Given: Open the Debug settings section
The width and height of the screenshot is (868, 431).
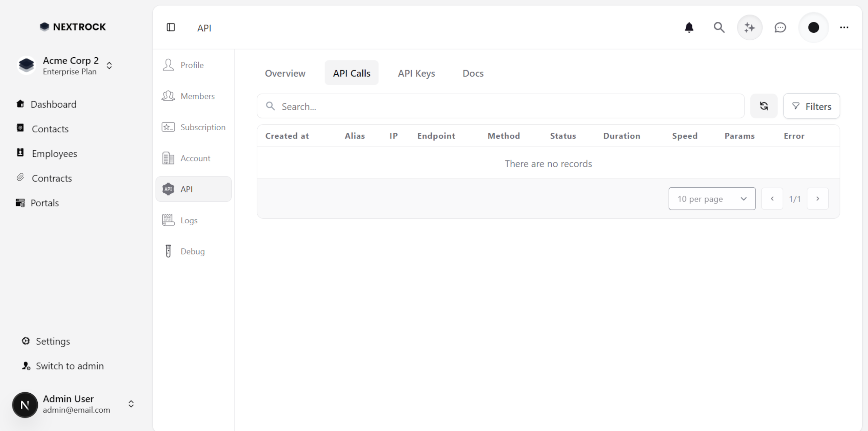Looking at the screenshot, I should click(x=192, y=251).
